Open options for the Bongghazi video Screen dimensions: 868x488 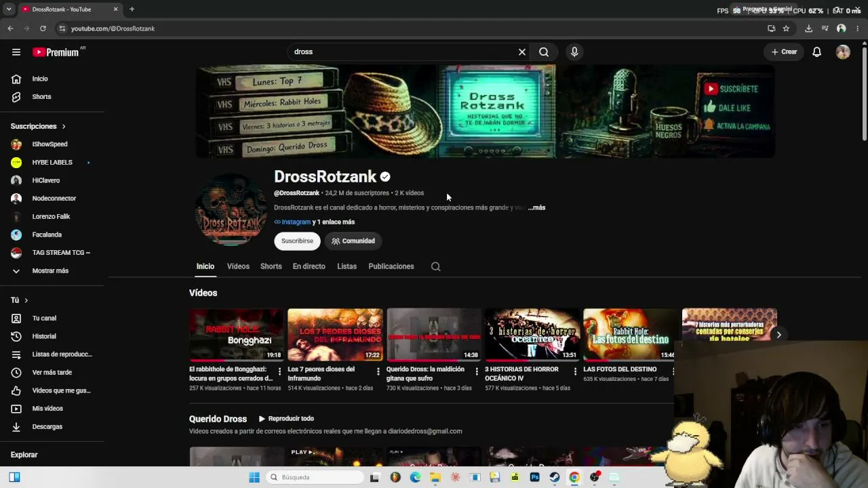279,371
